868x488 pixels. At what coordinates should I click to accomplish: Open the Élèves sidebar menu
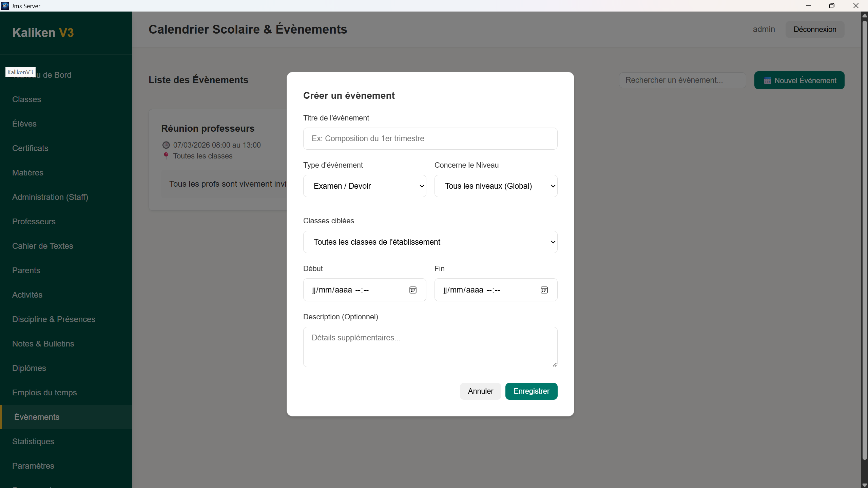click(x=24, y=124)
